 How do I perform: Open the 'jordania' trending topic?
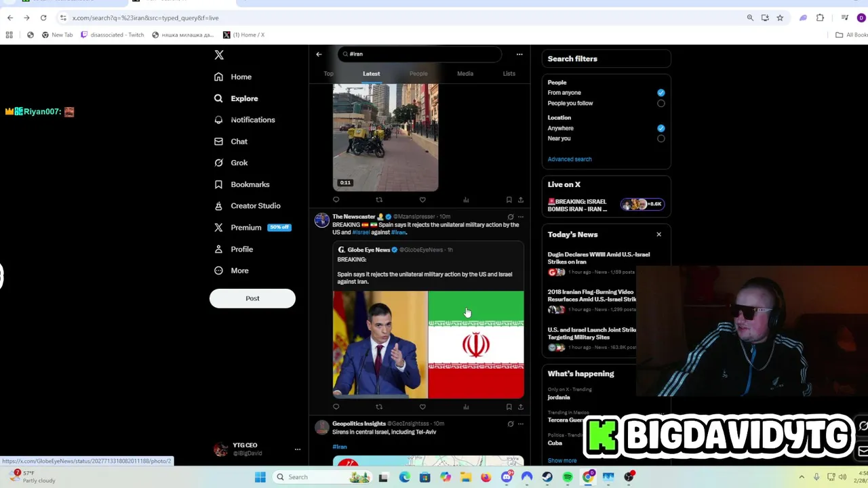559,398
